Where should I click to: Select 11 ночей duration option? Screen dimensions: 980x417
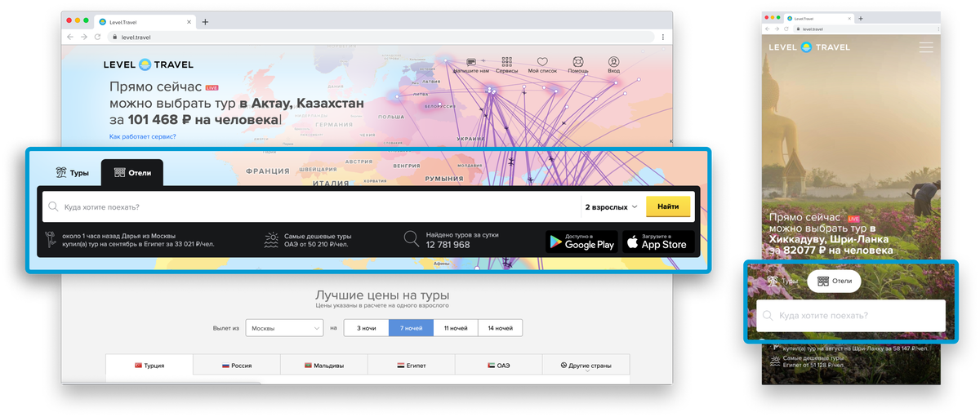[x=456, y=328]
